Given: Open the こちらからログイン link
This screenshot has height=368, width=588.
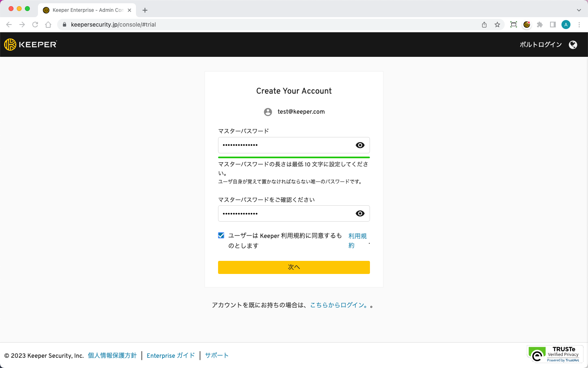Looking at the screenshot, I should [x=339, y=305].
